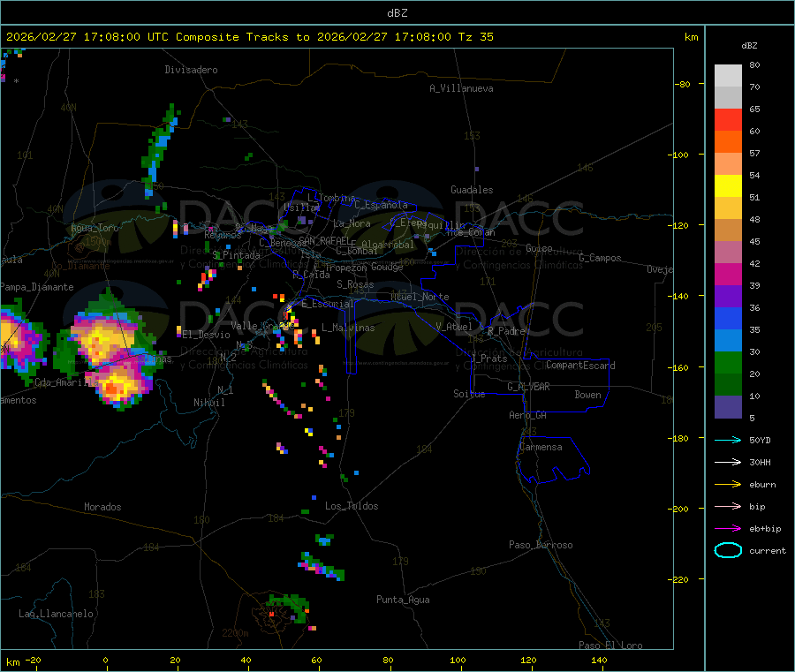Screen dimensions: 795x672
Task: Click the 'Los_Toldos' map label
Action: 352,506
